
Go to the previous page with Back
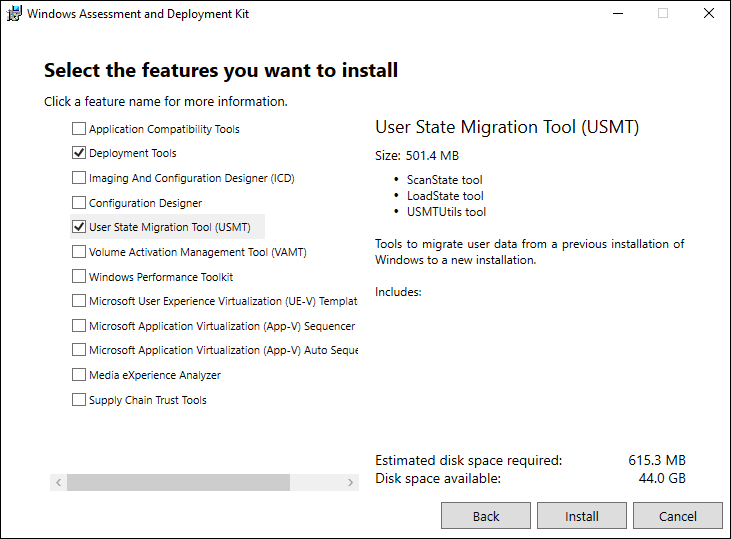[x=486, y=516]
